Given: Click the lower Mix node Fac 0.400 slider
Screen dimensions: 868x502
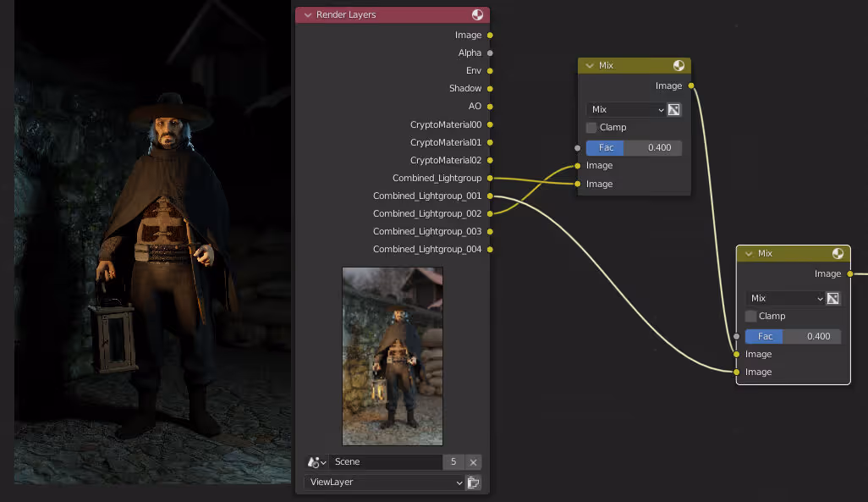Looking at the screenshot, I should coord(793,336).
